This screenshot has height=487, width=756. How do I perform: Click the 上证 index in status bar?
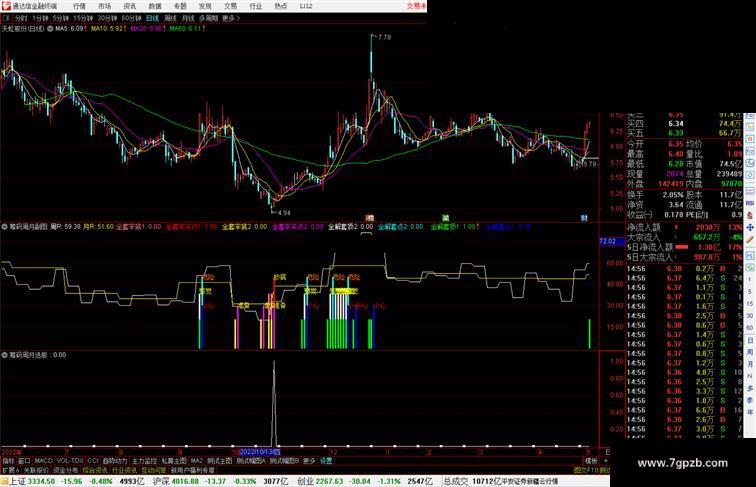coord(17,481)
